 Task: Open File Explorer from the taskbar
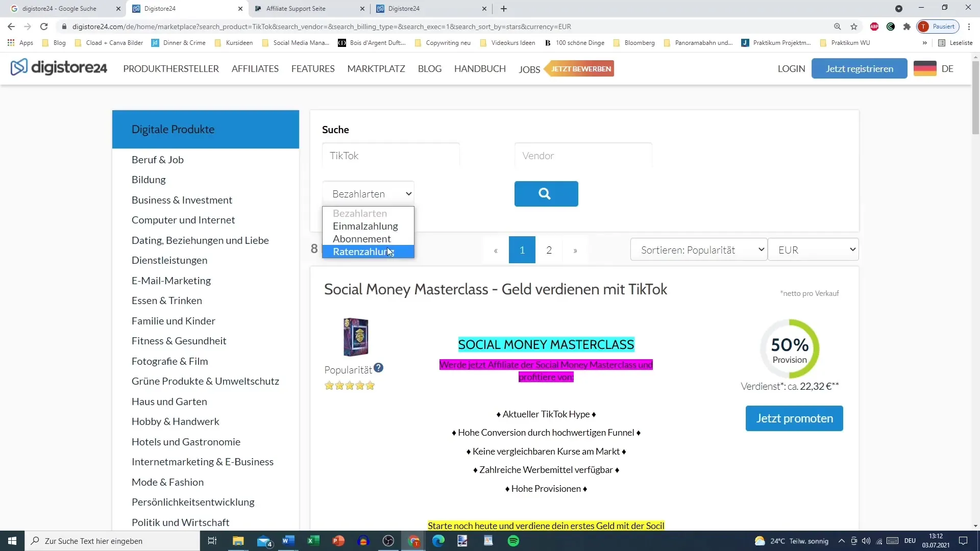[238, 541]
